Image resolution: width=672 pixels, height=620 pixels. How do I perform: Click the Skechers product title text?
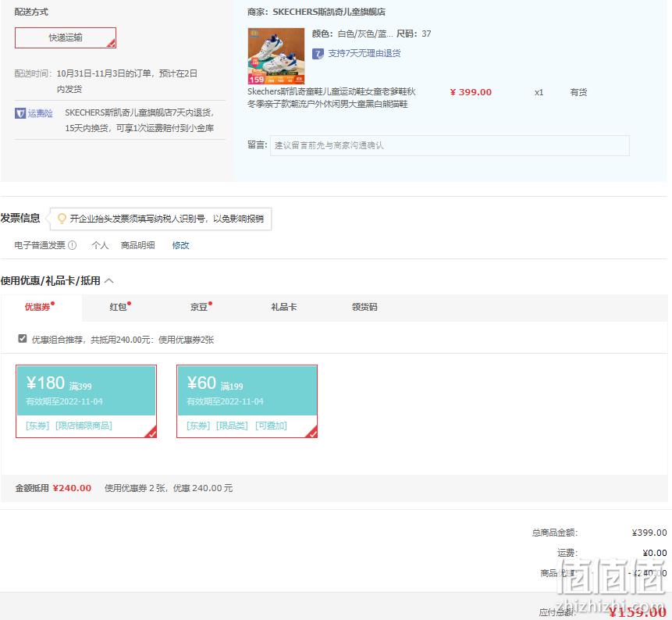(x=331, y=98)
